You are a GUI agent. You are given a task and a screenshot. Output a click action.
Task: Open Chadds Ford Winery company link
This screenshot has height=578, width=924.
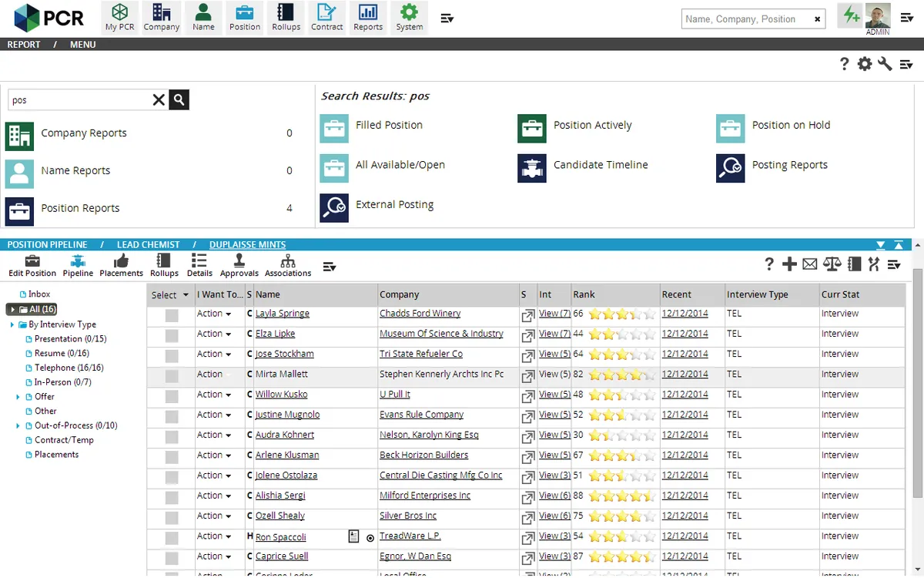[x=420, y=314]
